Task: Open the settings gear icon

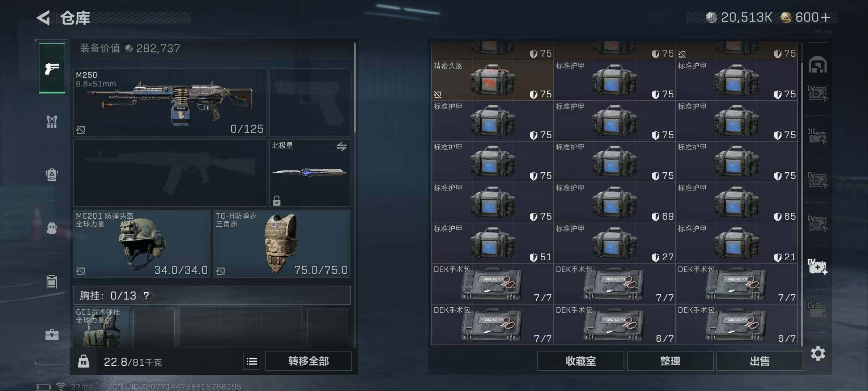Action: pyautogui.click(x=818, y=353)
